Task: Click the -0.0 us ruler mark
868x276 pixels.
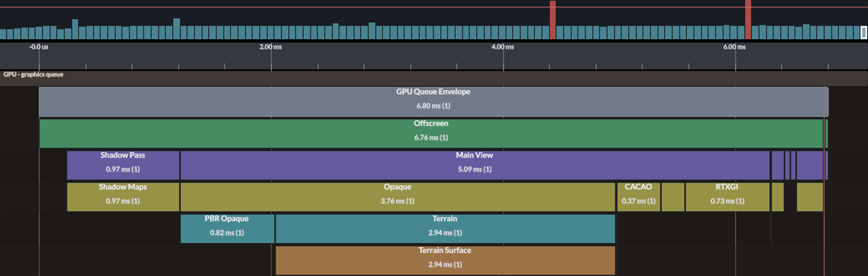Action: (x=38, y=47)
